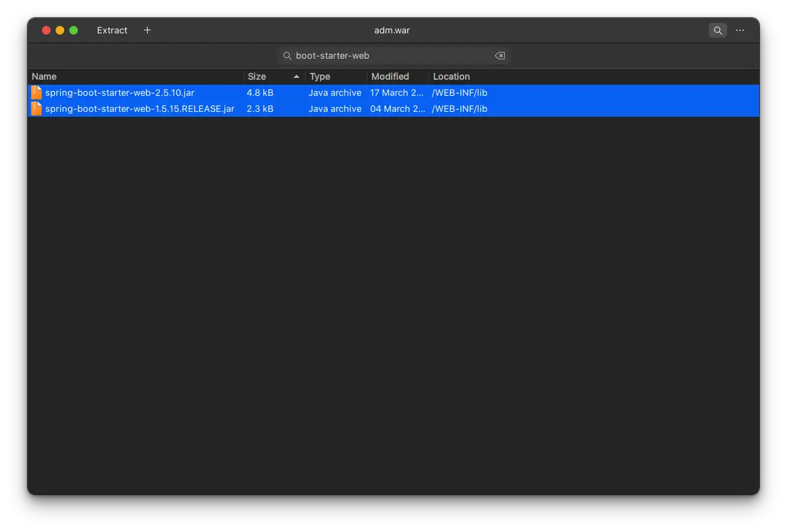Select spring-boot-starter-web-1.5.15.RELEASE.jar file
The image size is (787, 532).
393,109
